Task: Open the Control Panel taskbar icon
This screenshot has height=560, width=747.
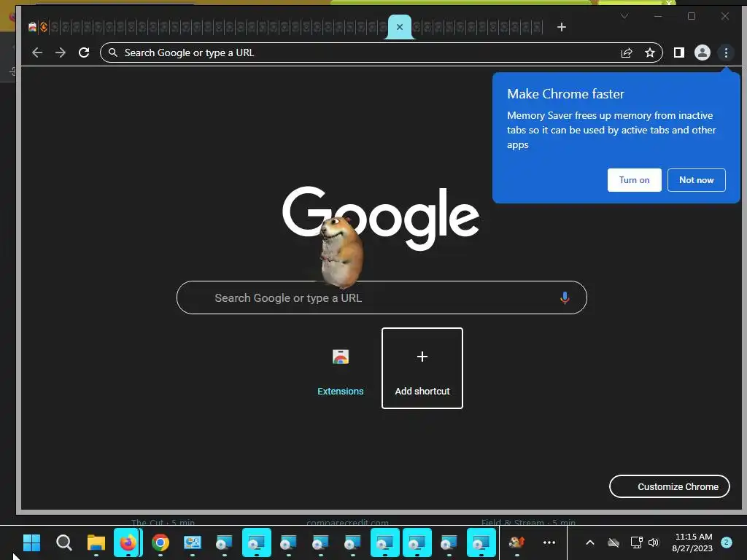Action: (192, 542)
